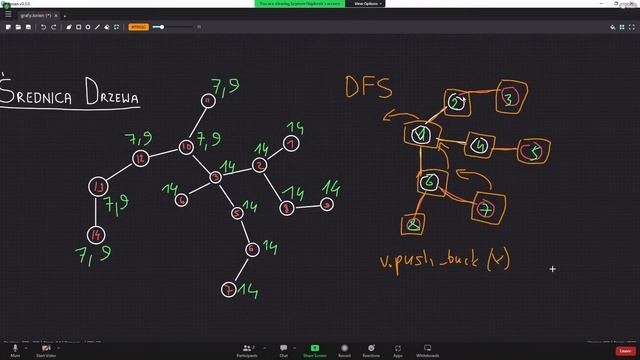Open the Zoom Apps panel
Screen dimensions: 640x360
point(398,351)
